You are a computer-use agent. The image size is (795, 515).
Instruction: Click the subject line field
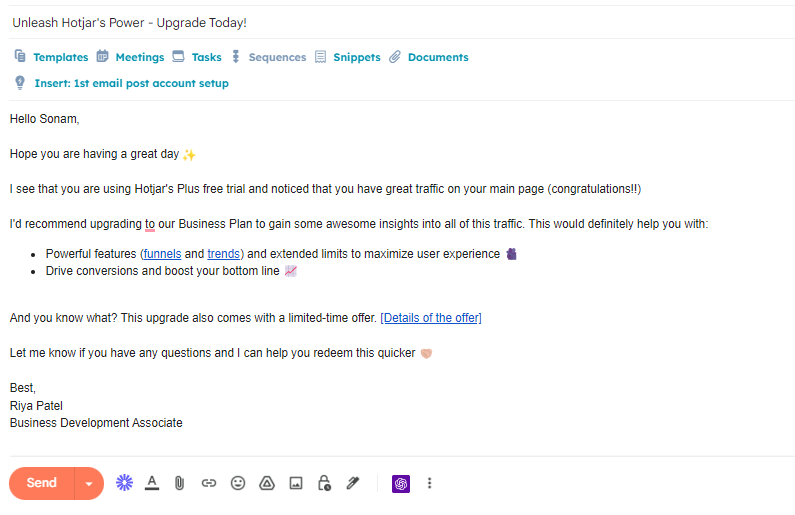(402, 23)
